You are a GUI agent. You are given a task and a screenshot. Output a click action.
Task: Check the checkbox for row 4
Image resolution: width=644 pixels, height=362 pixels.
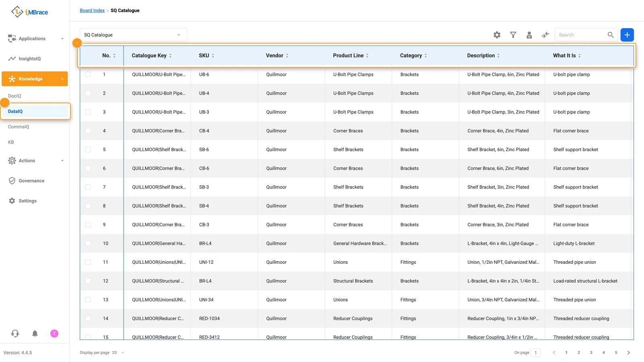pyautogui.click(x=88, y=131)
